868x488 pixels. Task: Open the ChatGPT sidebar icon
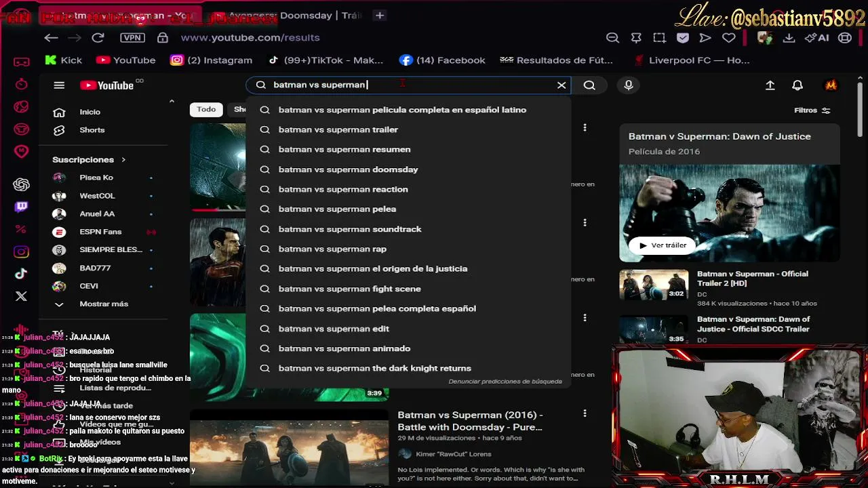click(22, 184)
